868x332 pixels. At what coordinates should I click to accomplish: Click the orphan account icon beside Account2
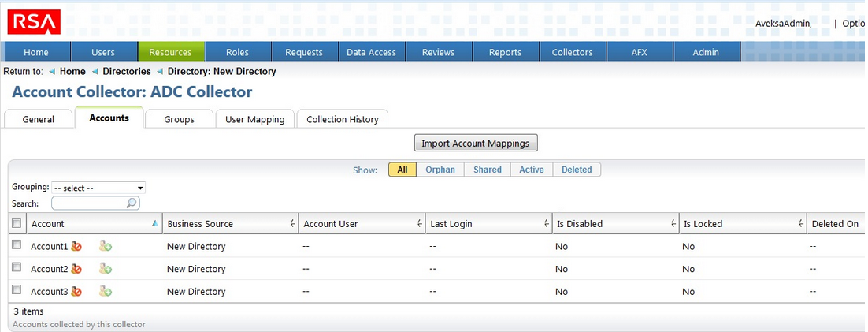(x=76, y=269)
